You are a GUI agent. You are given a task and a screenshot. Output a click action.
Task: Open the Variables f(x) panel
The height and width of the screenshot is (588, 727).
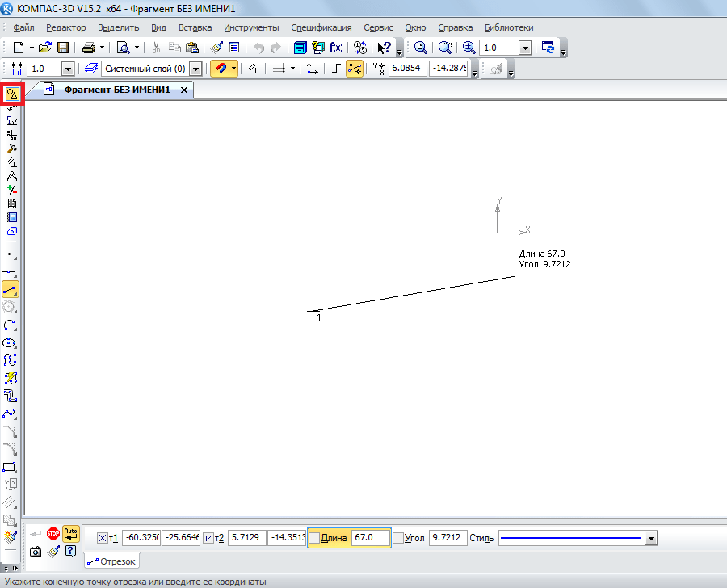(x=336, y=48)
